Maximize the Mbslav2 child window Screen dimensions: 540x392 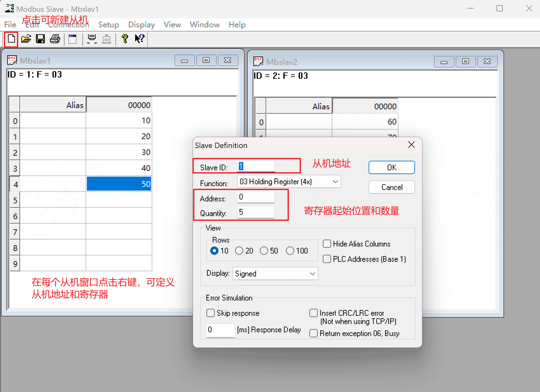click(466, 62)
